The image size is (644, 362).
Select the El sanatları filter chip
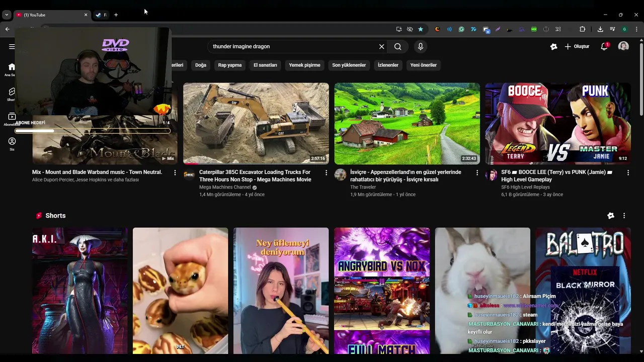265,65
